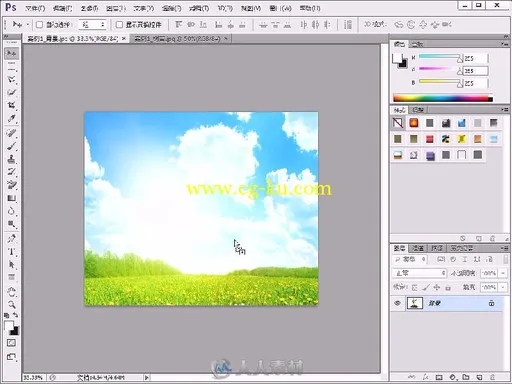Open the File menu
The width and height of the screenshot is (512, 384).
coord(35,8)
